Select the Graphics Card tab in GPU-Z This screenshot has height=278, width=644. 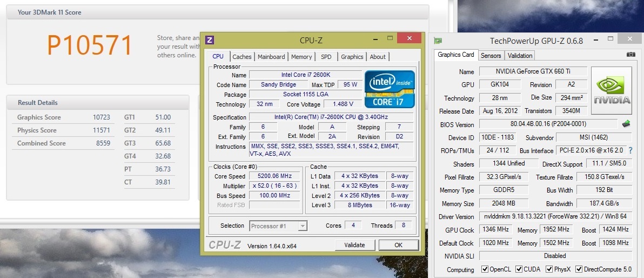tap(456, 55)
